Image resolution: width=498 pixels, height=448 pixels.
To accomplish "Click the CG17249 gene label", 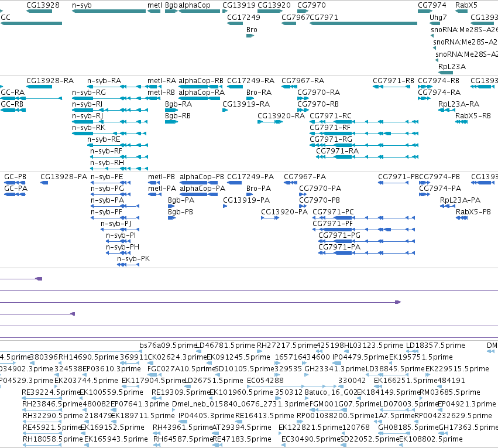I will point(243,18).
